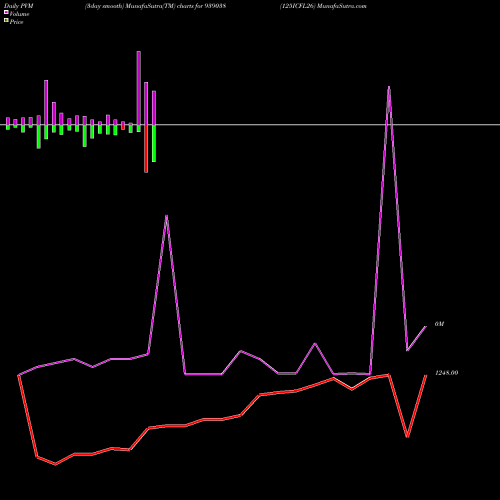Select the Volume legend label
This screenshot has width=500, height=500.
(19, 14)
